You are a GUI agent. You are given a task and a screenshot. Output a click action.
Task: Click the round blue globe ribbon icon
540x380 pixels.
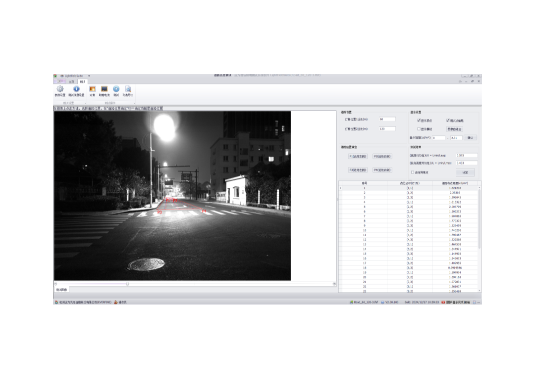tap(116, 89)
